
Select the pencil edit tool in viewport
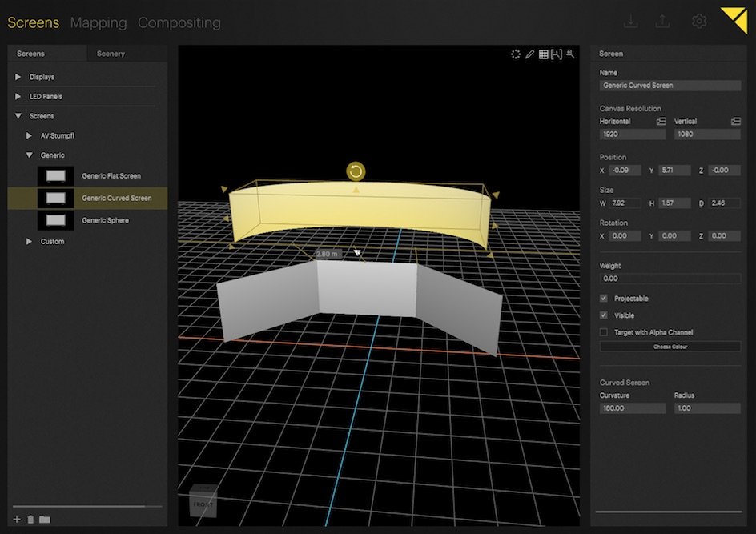(529, 54)
